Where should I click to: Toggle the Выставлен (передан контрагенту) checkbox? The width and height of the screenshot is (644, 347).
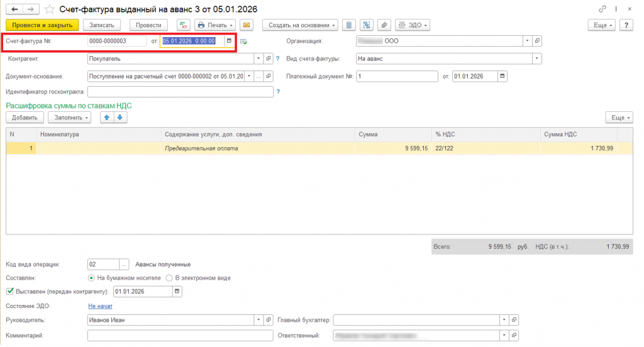pos(10,291)
